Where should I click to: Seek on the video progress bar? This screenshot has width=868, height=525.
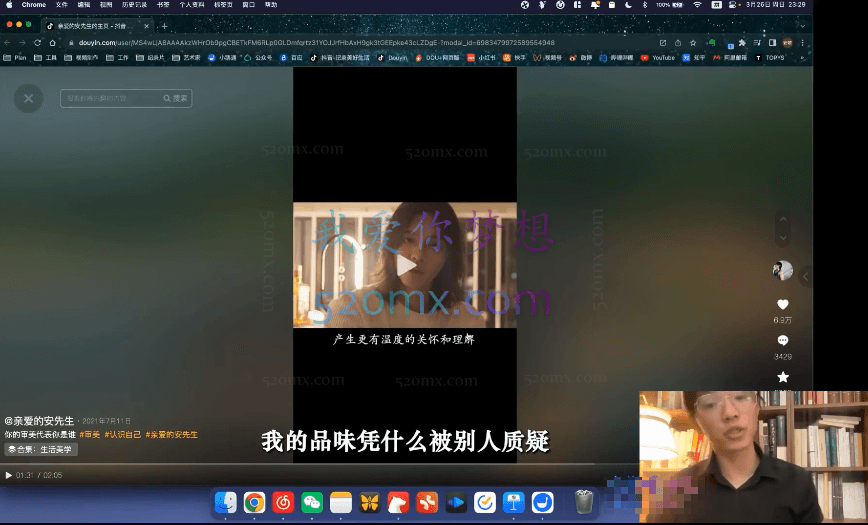[319, 464]
